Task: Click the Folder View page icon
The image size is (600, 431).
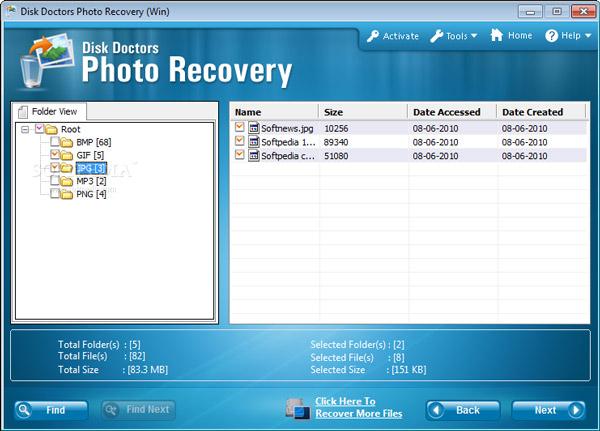Action: pyautogui.click(x=23, y=112)
